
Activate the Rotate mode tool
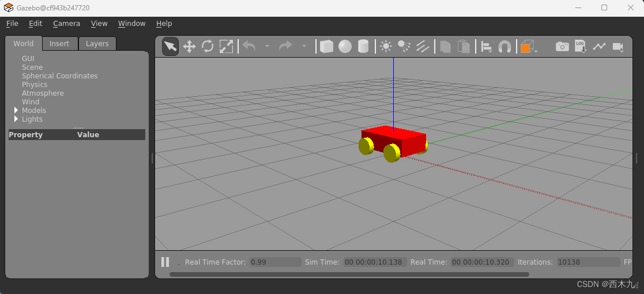(208, 46)
